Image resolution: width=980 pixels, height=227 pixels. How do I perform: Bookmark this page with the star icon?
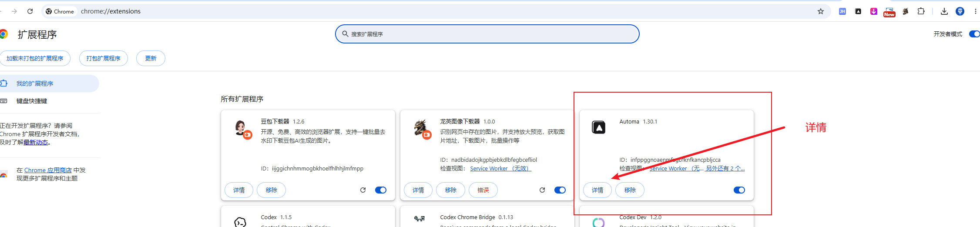(821, 11)
